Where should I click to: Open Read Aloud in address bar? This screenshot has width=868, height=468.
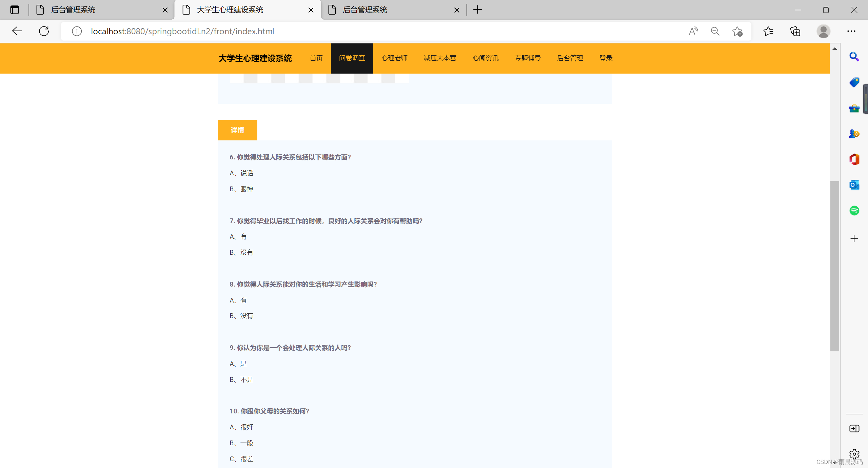click(693, 31)
